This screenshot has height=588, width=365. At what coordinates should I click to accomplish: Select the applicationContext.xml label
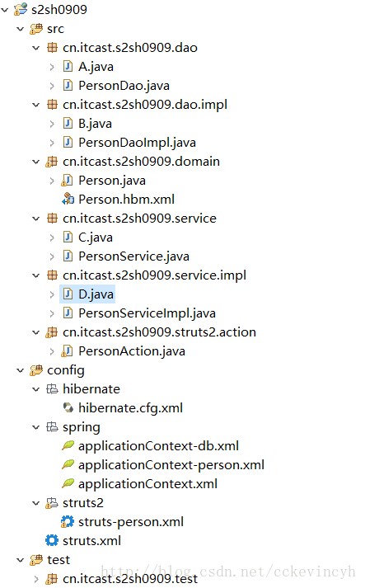tap(147, 484)
